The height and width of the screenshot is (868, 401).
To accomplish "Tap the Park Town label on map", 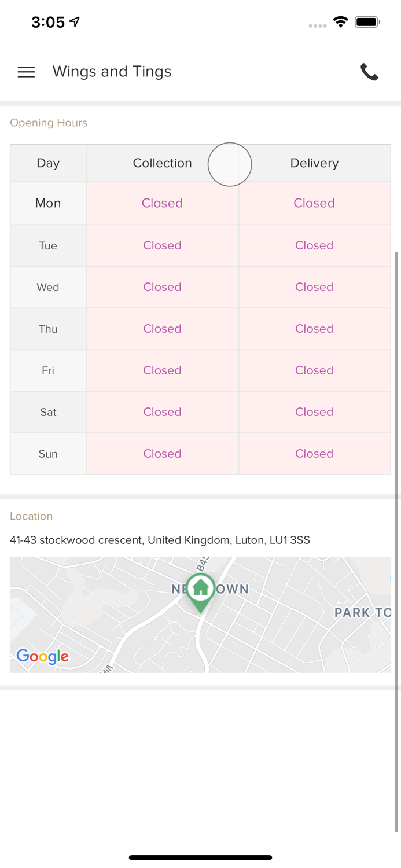I will coord(362,612).
